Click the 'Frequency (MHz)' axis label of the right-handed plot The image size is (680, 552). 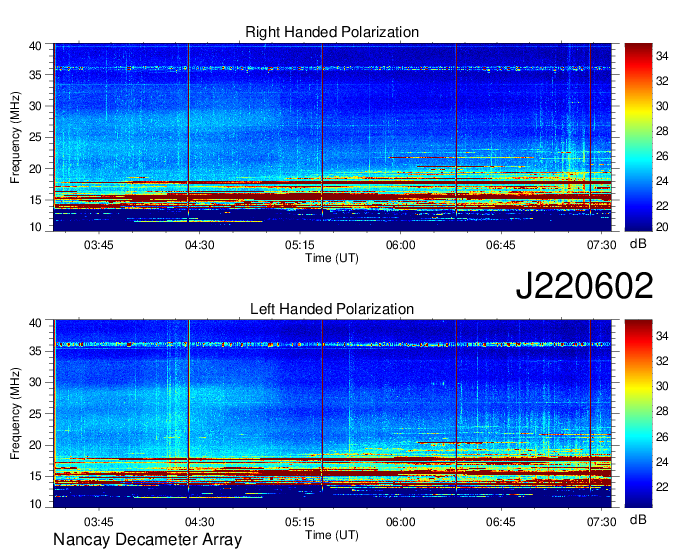pyautogui.click(x=15, y=137)
